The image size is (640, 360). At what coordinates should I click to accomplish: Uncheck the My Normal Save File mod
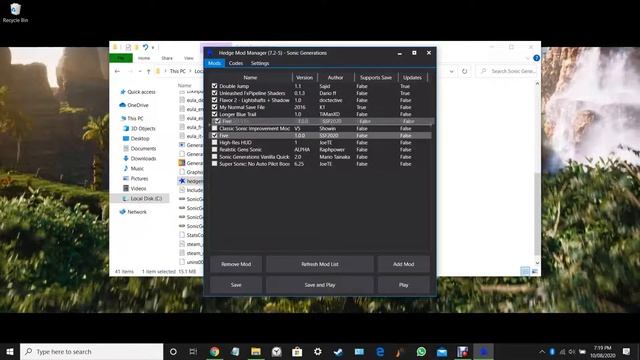point(215,107)
